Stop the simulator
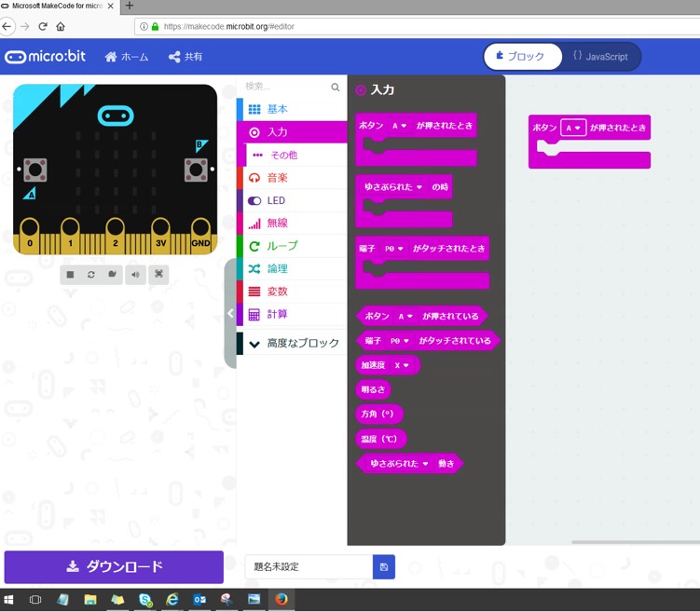Viewport: 700px width, 612px height. click(70, 275)
